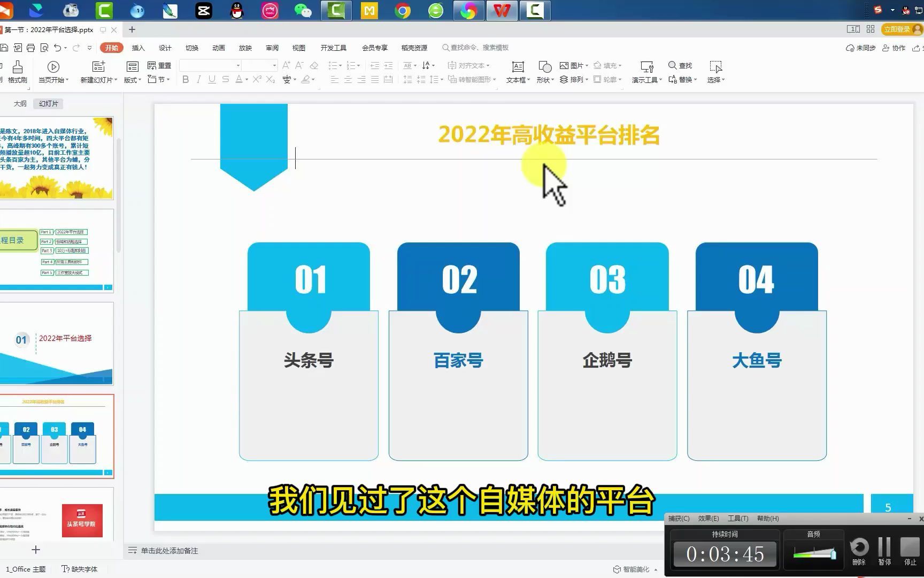
Task: Select the '2022年平台选择' slide thumbnail
Action: [x=57, y=343]
